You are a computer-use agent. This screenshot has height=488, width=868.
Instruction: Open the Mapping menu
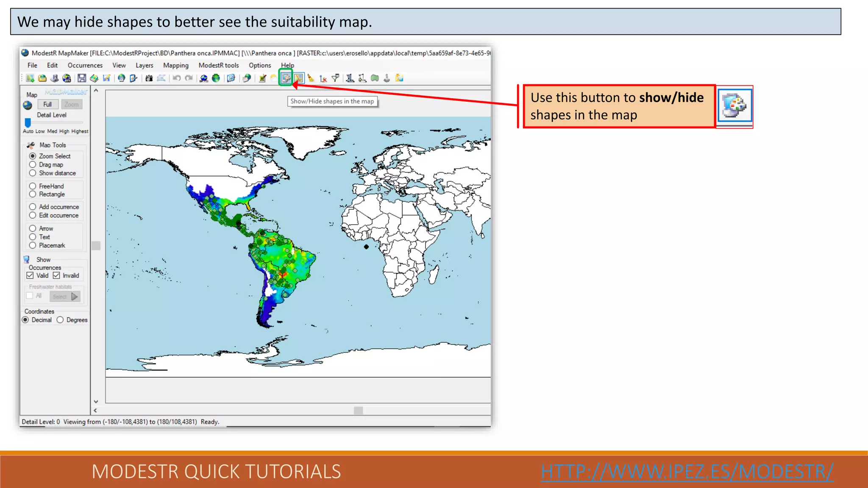pos(176,65)
